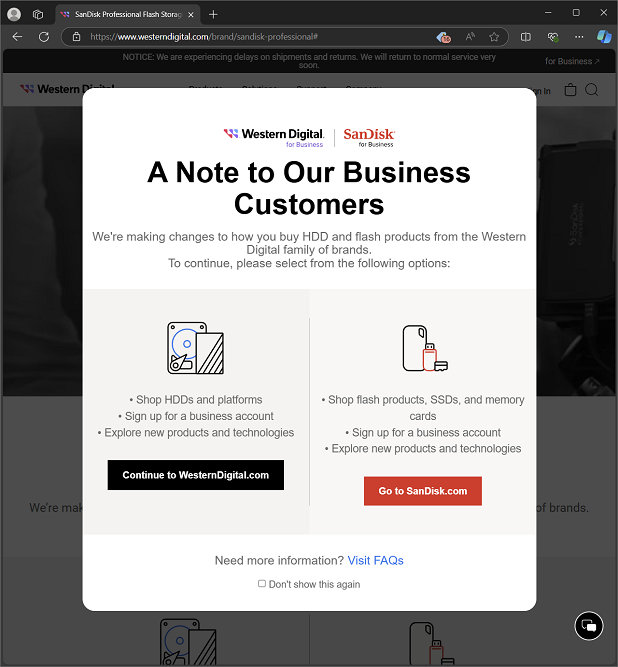The width and height of the screenshot is (618, 667).
Task: Click the site search magnifier icon
Action: pos(592,90)
